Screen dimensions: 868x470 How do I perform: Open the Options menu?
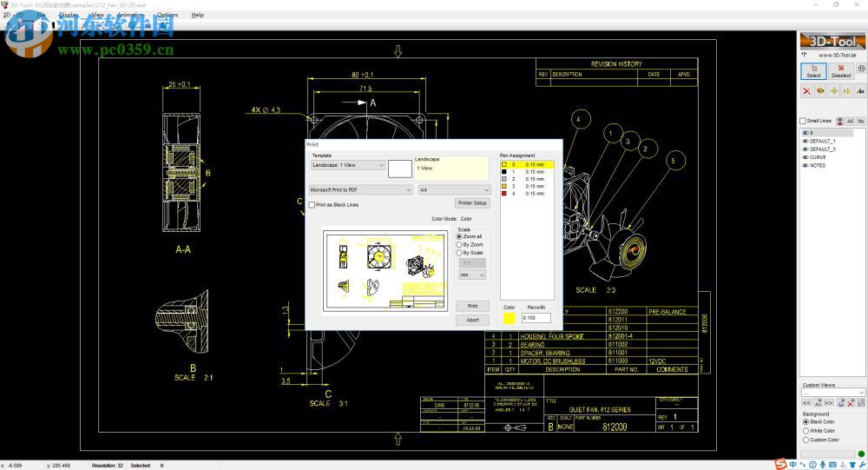pos(168,15)
